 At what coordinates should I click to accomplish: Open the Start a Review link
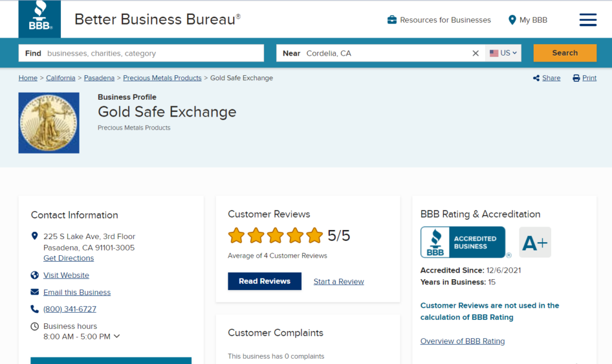pyautogui.click(x=339, y=282)
